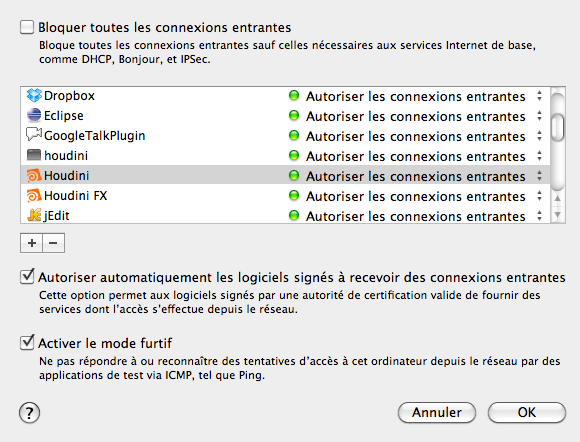The image size is (580, 442).
Task: Uncheck automatic authorization of signed software
Action: coord(27,277)
